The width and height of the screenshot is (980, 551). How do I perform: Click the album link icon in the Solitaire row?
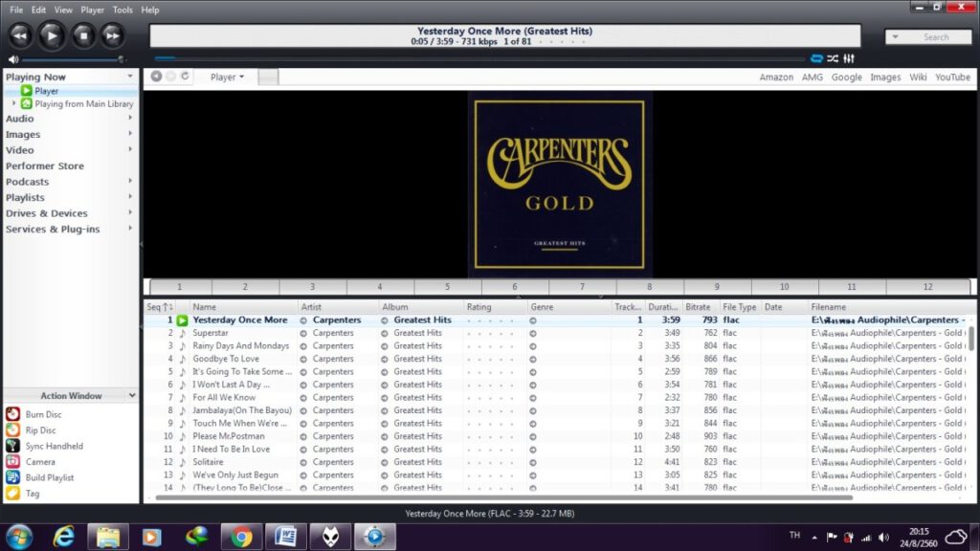pyautogui.click(x=385, y=462)
